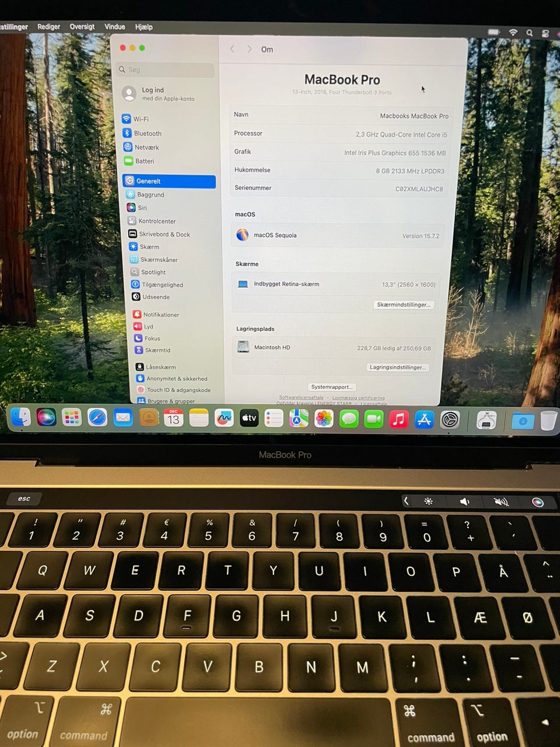Open Apple TV from the Dock
The width and height of the screenshot is (560, 747).
(x=249, y=418)
